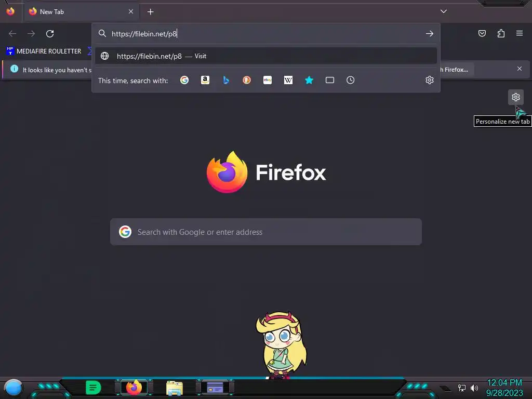Search in Bookmarks via star icon
This screenshot has width=532, height=399.
(x=309, y=80)
